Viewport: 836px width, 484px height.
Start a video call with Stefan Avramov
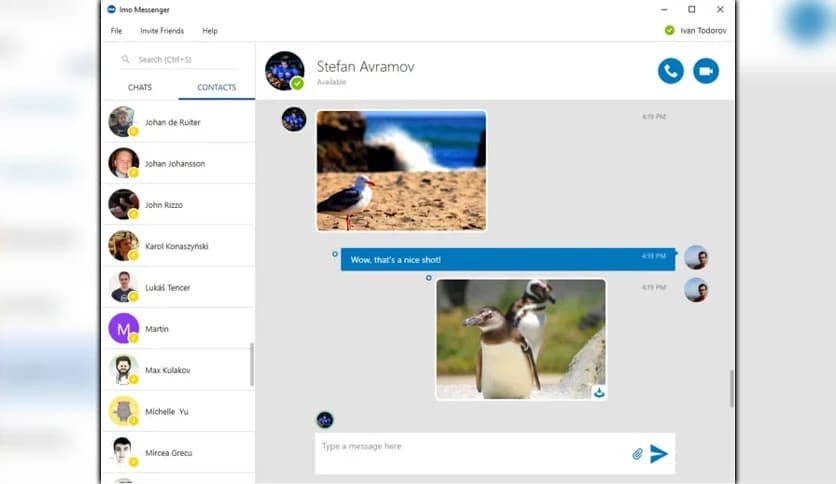click(x=706, y=71)
